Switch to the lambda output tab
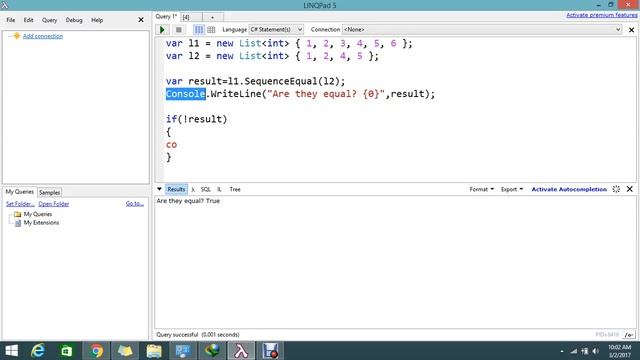Image resolution: width=640 pixels, height=360 pixels. [x=193, y=189]
